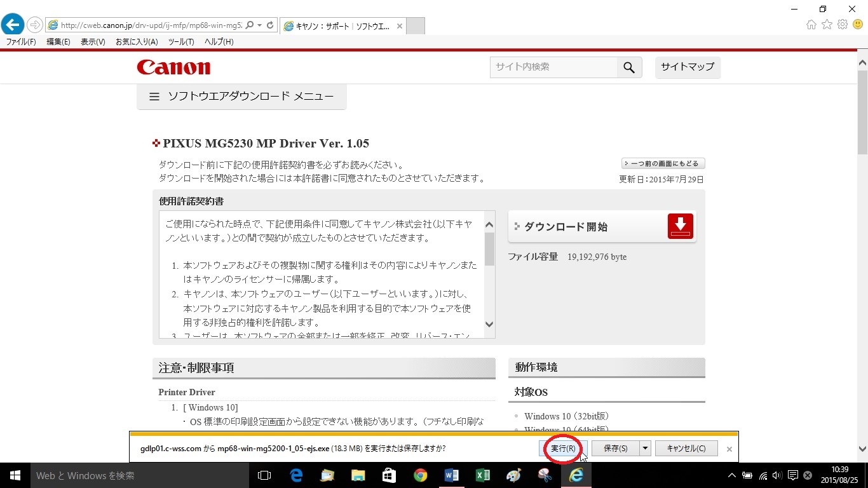Viewport: 868px width, 488px height.
Task: Switch to Internet Explorer taskbar icon
Action: (x=576, y=475)
